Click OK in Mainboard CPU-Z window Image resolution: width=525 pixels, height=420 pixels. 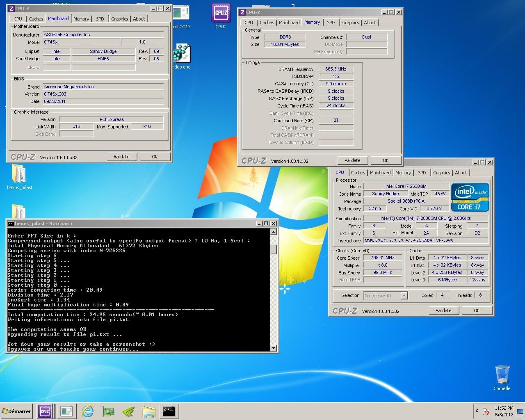point(155,157)
